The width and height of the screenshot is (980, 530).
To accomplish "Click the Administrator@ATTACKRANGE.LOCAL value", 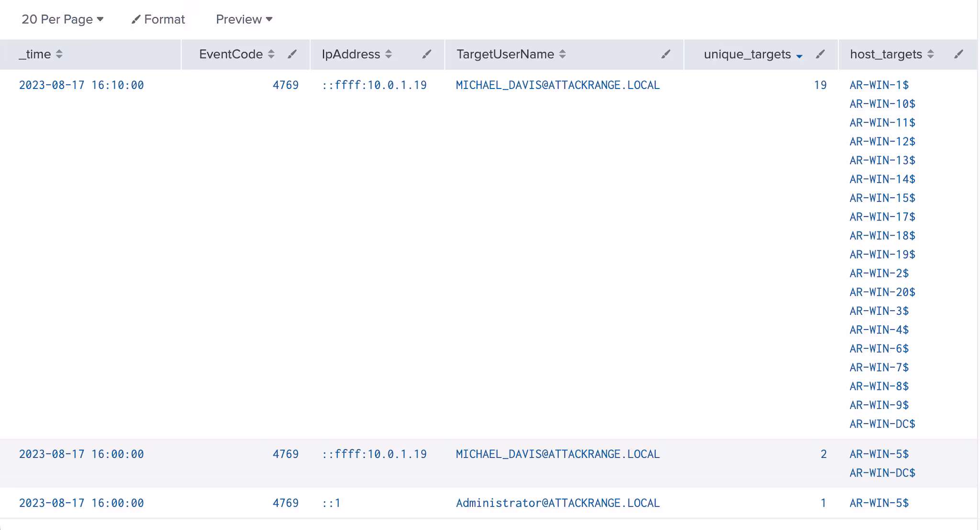I will point(557,503).
